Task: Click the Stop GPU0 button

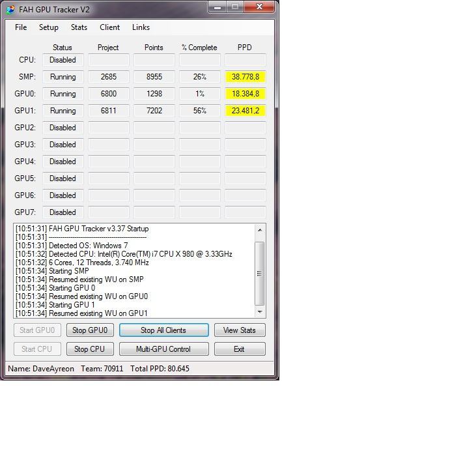Action: coord(90,330)
